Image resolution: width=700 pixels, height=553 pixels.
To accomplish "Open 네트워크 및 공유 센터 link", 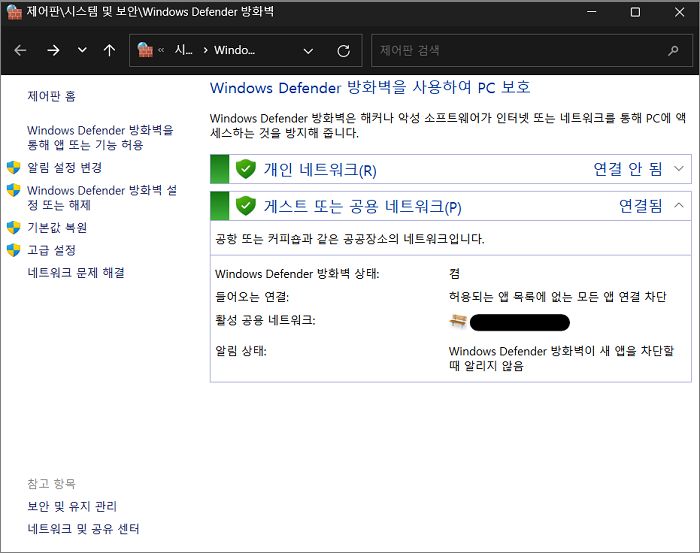I will (83, 529).
